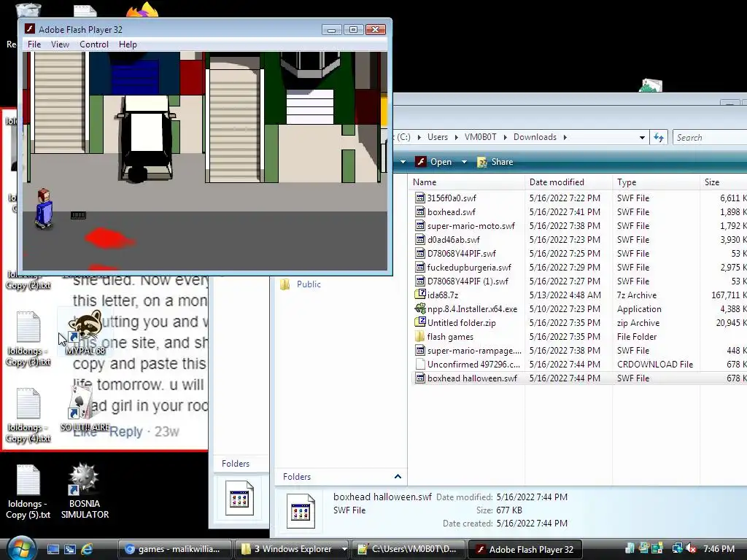Select the boxhead halloween.swf file icon
This screenshot has width=747, height=560.
419,378
